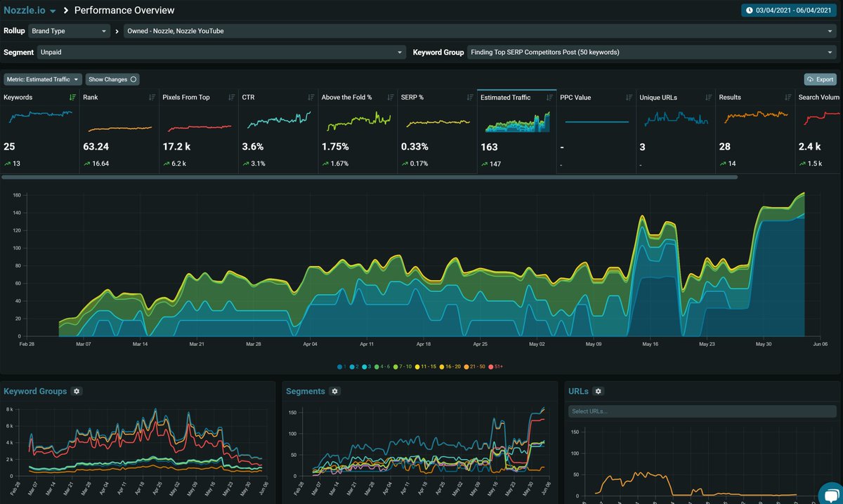Image resolution: width=843 pixels, height=504 pixels.
Task: Select the PPC Value metric card
Action: click(x=595, y=131)
